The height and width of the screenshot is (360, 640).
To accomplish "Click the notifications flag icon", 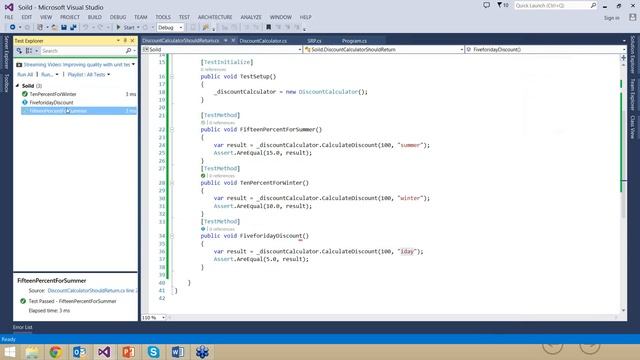I will (500, 5).
